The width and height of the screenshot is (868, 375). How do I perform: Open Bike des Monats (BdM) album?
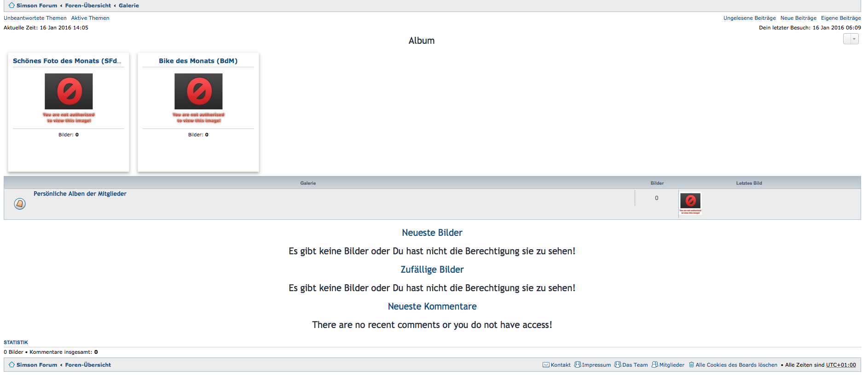(x=198, y=61)
